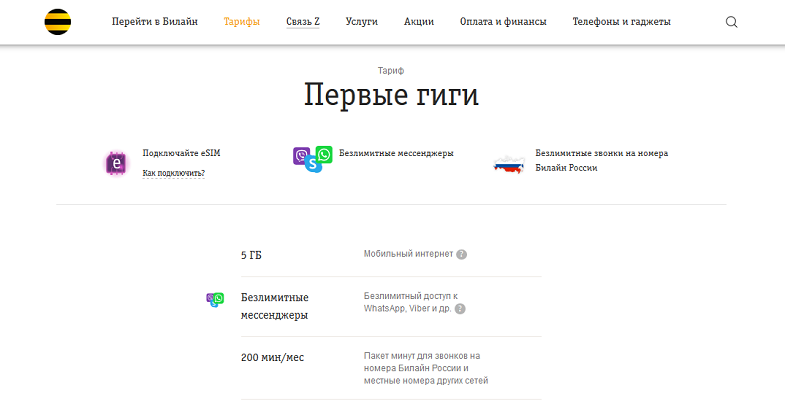Open the search magnifier icon

(731, 22)
